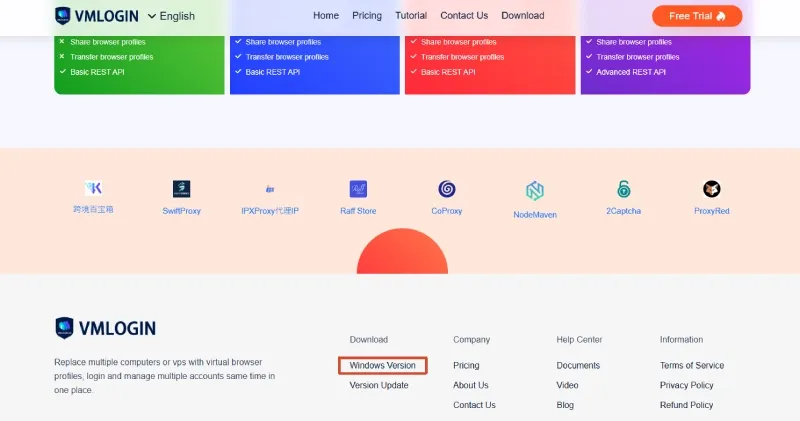Go to Home in the navigation

[326, 15]
